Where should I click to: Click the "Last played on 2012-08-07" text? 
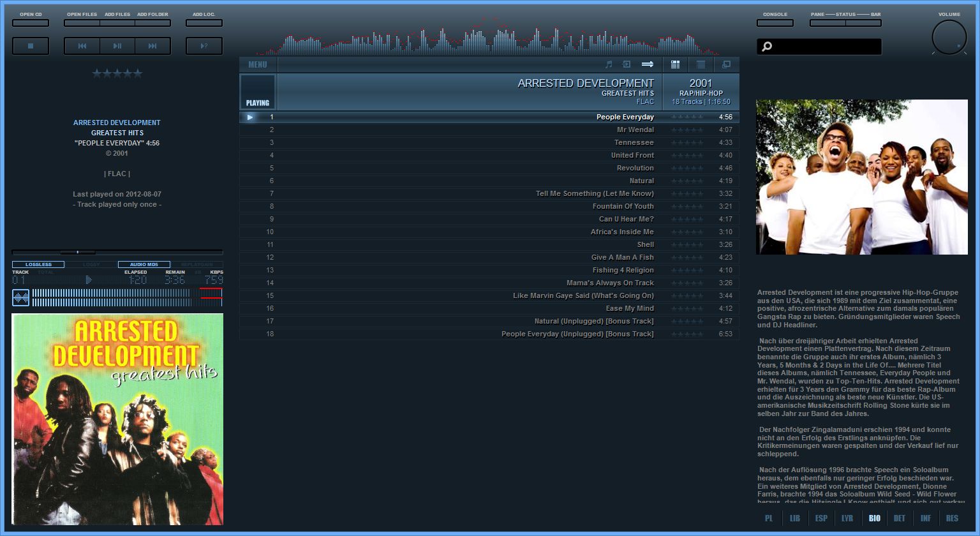117,194
